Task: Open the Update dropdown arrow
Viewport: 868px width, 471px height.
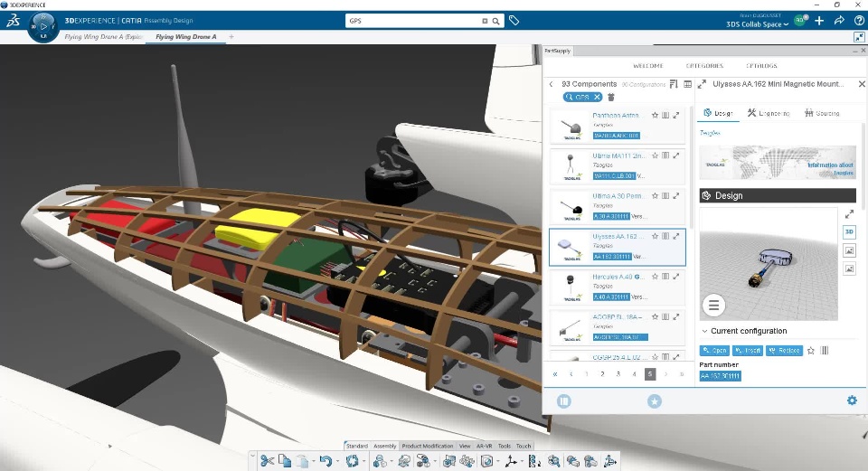Action: click(x=363, y=460)
